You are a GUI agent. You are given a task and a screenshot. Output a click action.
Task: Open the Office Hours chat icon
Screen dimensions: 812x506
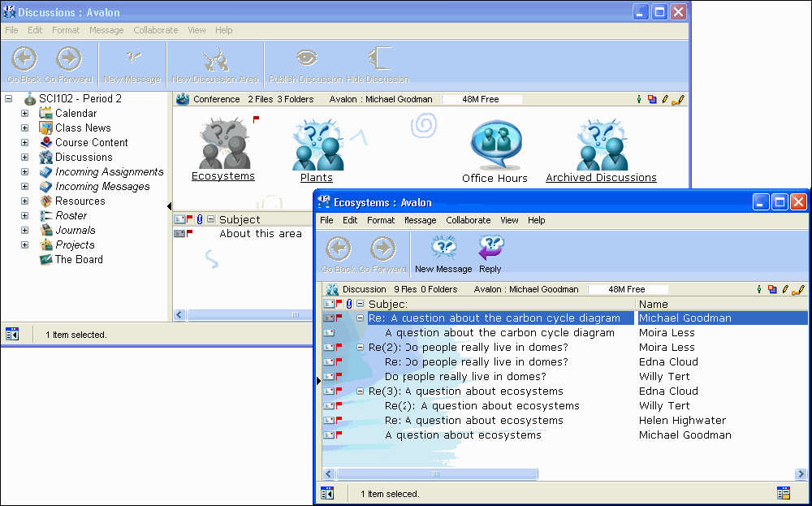pos(495,145)
